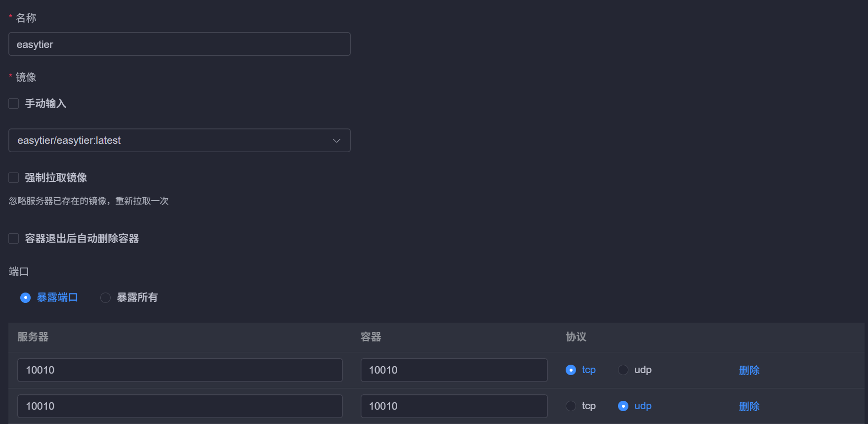Click the easytier name input field
The height and width of the screenshot is (424, 868).
coord(179,44)
